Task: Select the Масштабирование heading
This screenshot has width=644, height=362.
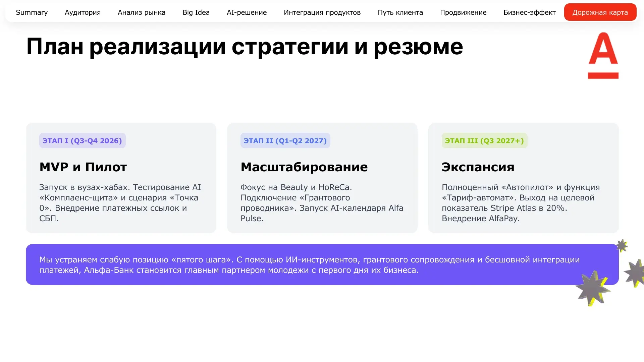Action: pos(304,167)
